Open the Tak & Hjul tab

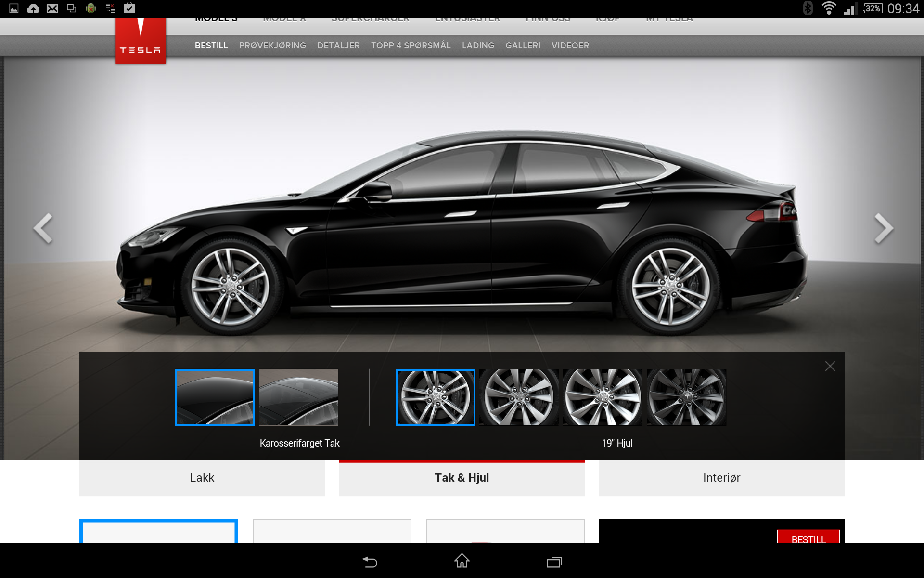coord(462,478)
